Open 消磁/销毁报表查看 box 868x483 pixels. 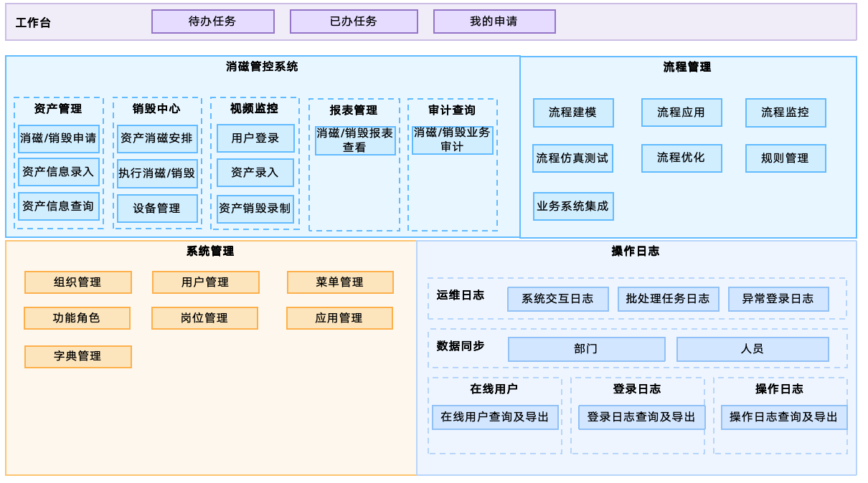[355, 140]
